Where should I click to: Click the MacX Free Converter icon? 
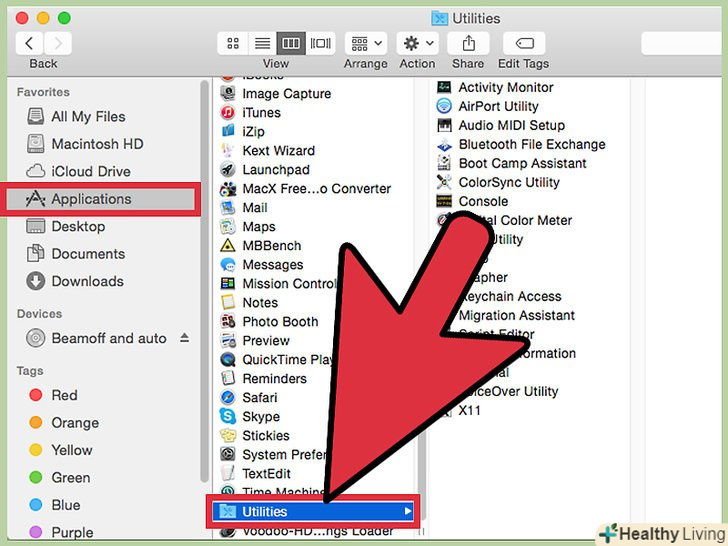228,188
